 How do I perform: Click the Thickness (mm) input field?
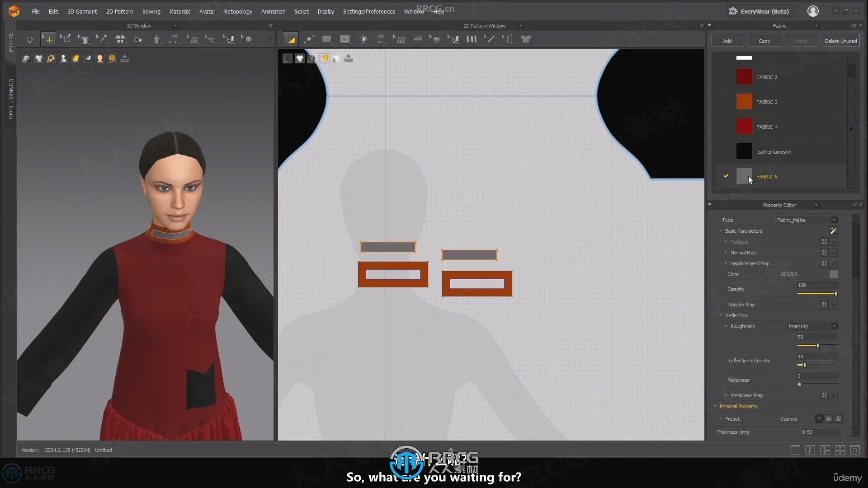821,432
